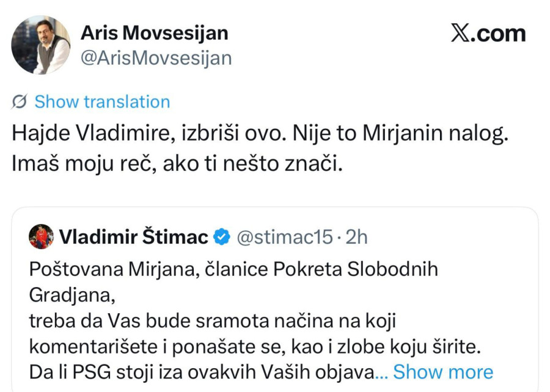
Task: Show translation of the tweet
Action: click(x=101, y=101)
